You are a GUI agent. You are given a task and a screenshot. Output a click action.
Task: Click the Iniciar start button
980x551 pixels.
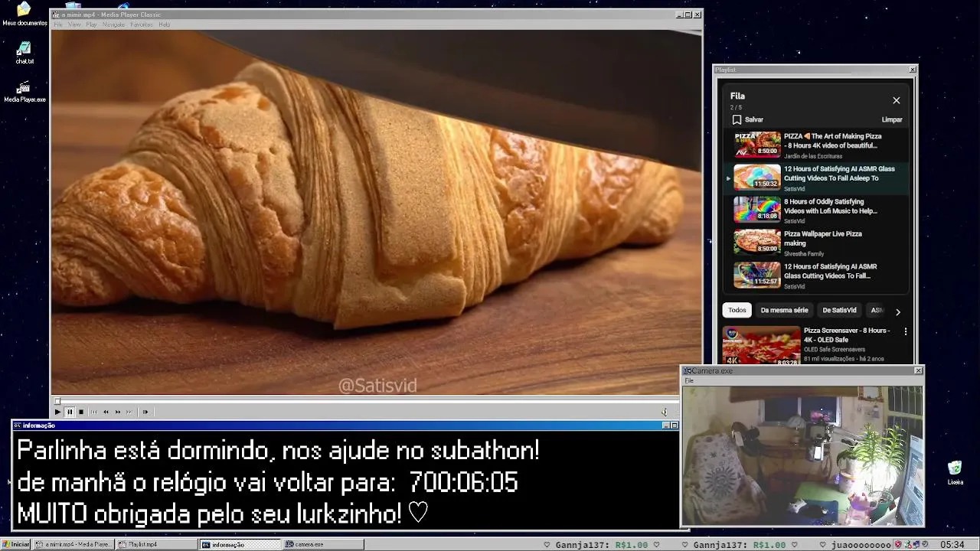[15, 544]
